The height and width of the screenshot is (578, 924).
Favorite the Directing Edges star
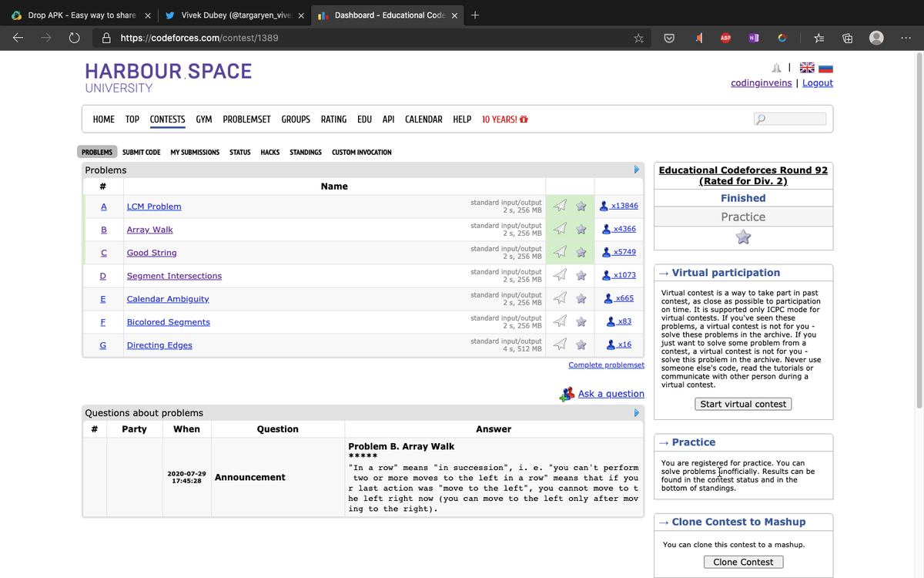(x=581, y=344)
